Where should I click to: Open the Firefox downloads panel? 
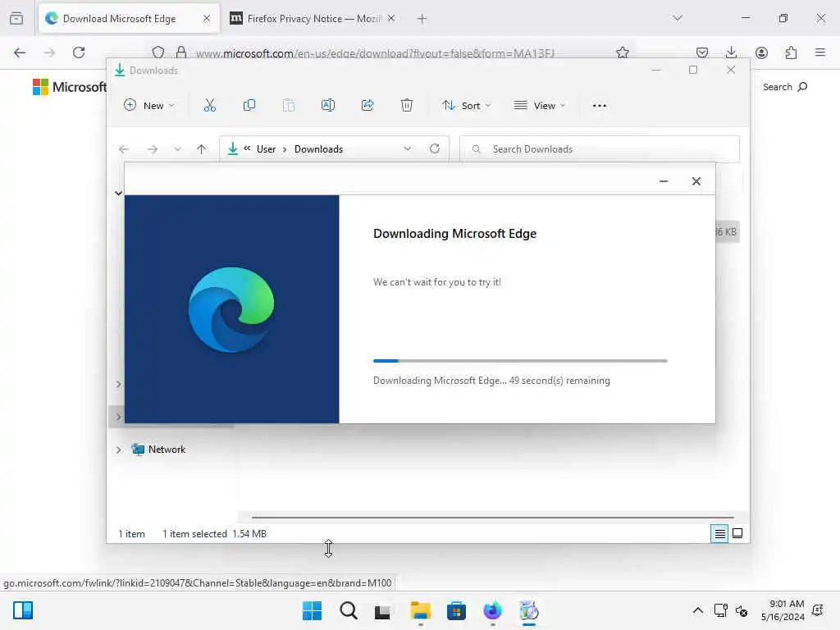[731, 52]
